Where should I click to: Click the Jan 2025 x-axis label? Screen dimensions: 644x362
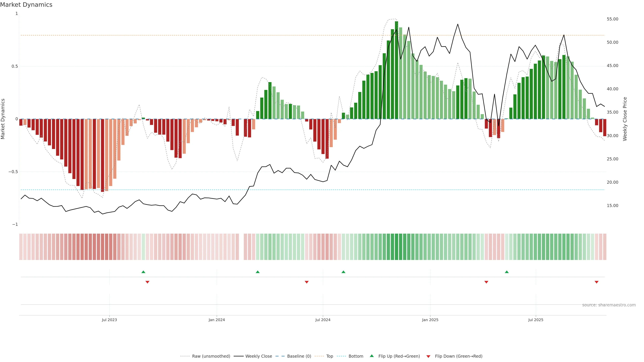(x=430, y=320)
